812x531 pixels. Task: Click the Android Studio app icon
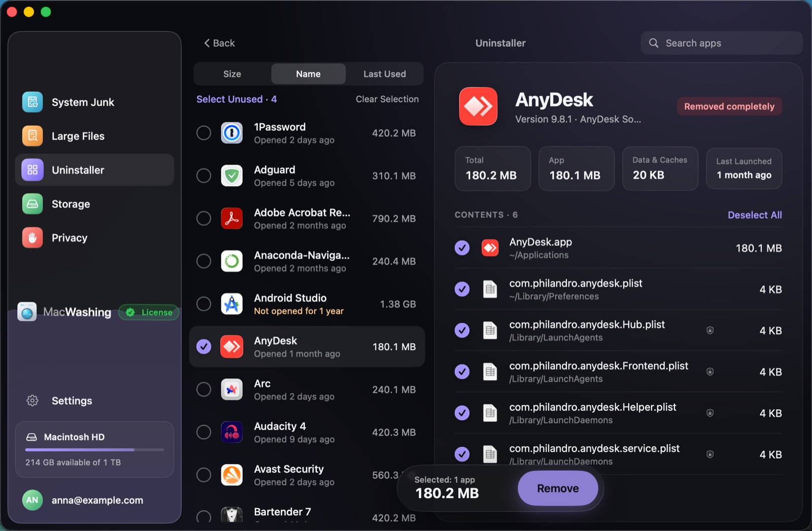coord(232,304)
